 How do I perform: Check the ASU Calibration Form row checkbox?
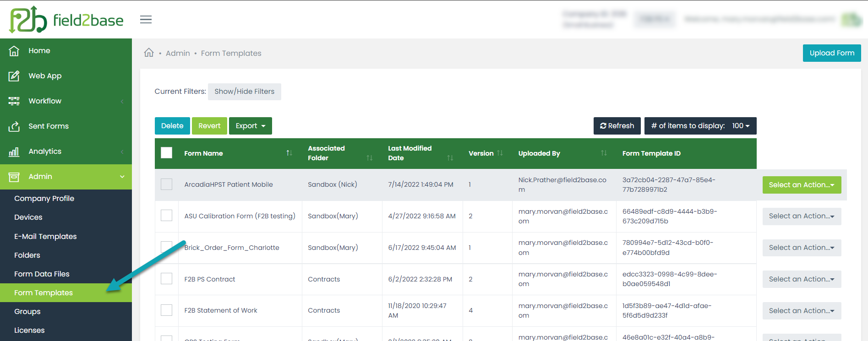tap(167, 216)
